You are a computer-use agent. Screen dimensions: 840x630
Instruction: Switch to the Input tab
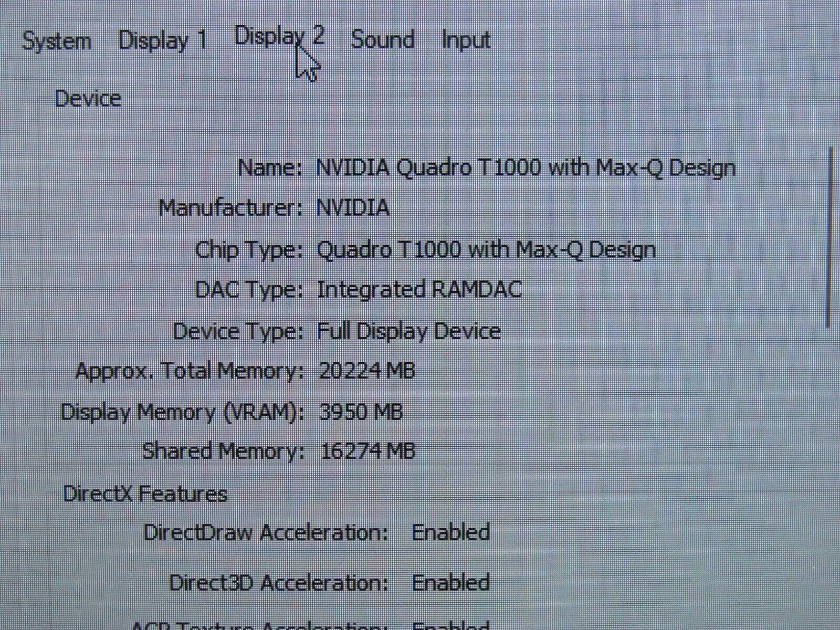466,40
